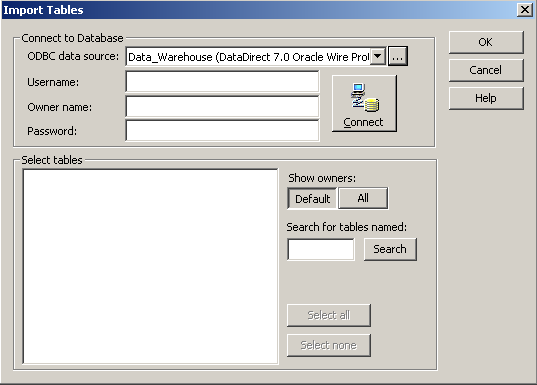
Task: Click the Select none button
Action: [x=329, y=345]
